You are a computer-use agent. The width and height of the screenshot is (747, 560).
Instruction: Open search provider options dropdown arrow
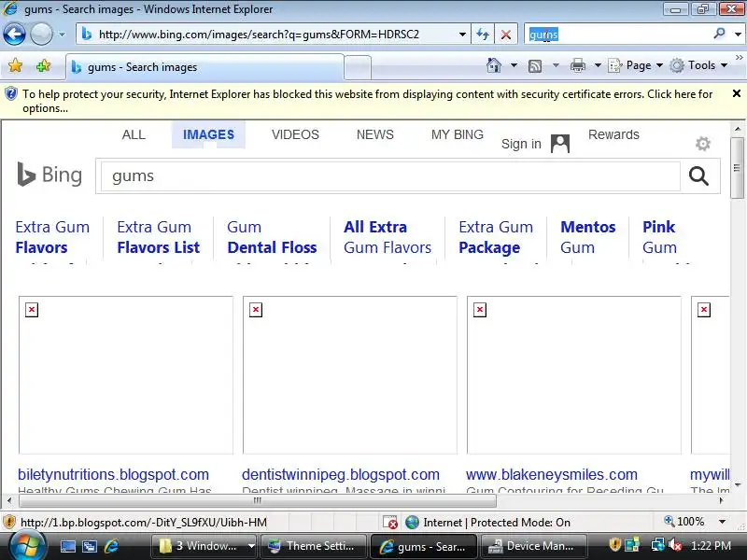tap(738, 35)
